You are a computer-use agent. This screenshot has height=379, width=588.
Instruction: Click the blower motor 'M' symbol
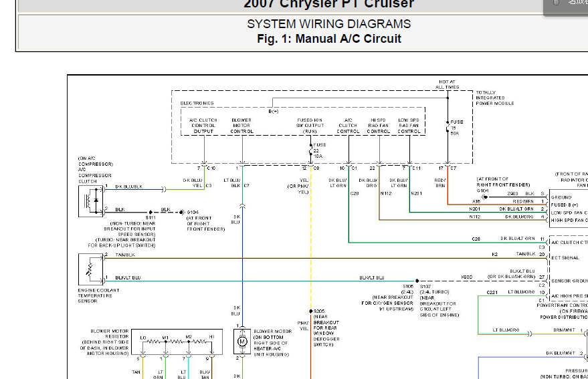(242, 341)
